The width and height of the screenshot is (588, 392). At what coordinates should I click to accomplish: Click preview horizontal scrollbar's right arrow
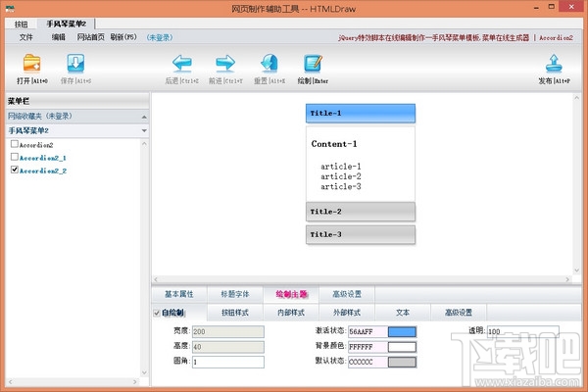pyautogui.click(x=567, y=279)
